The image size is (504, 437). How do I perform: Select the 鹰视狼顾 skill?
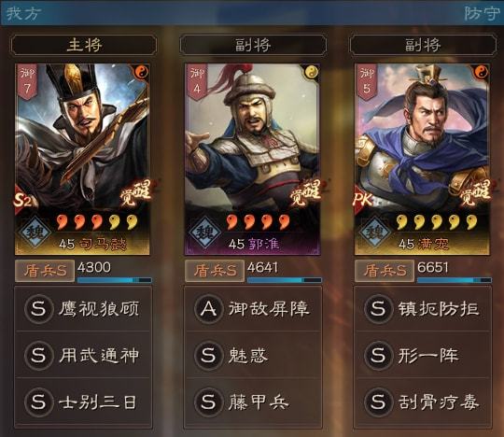83,309
